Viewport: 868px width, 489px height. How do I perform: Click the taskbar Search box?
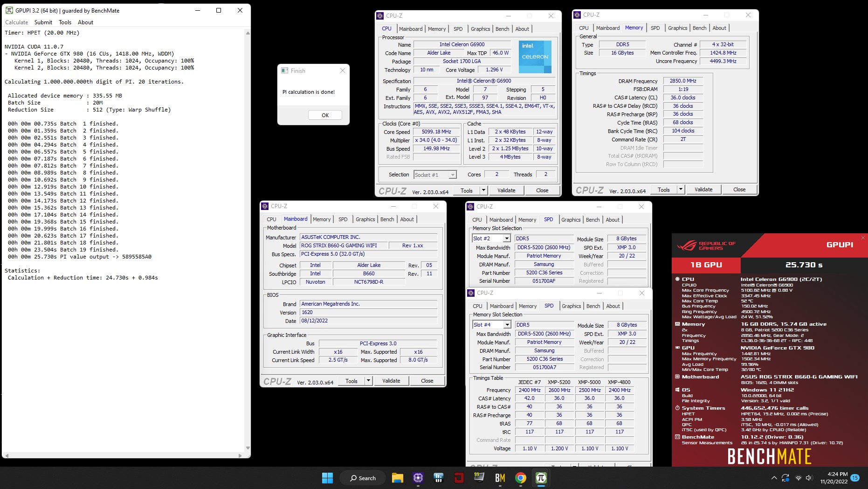tap(363, 478)
